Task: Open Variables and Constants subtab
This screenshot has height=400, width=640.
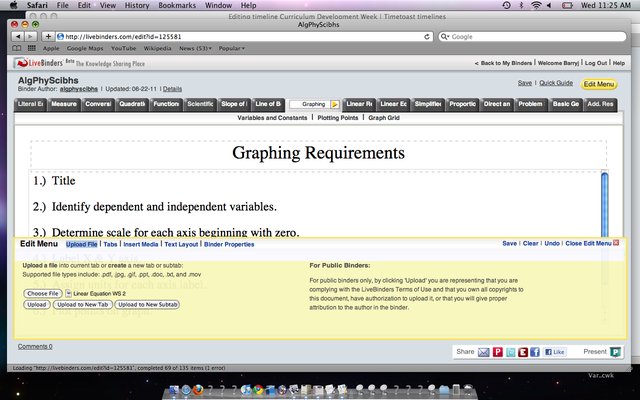Action: click(272, 118)
